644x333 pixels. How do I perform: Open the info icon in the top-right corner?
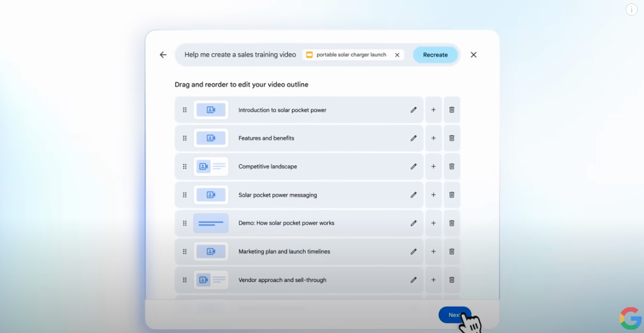631,10
